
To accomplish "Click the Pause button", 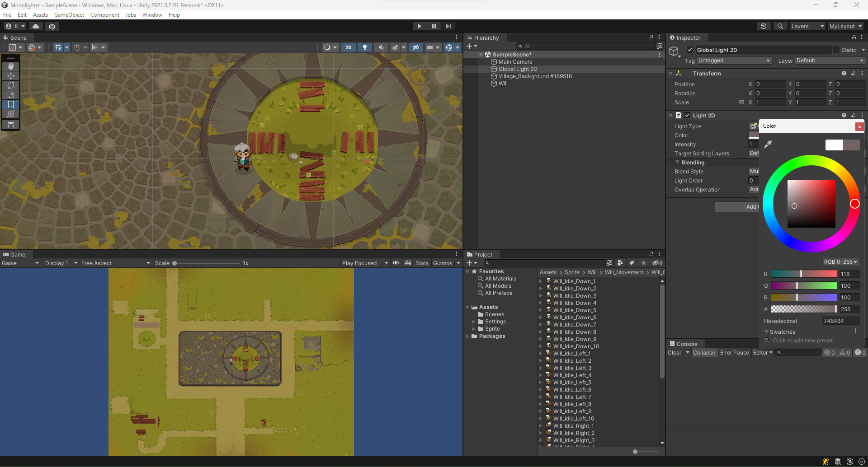I will pos(434,26).
